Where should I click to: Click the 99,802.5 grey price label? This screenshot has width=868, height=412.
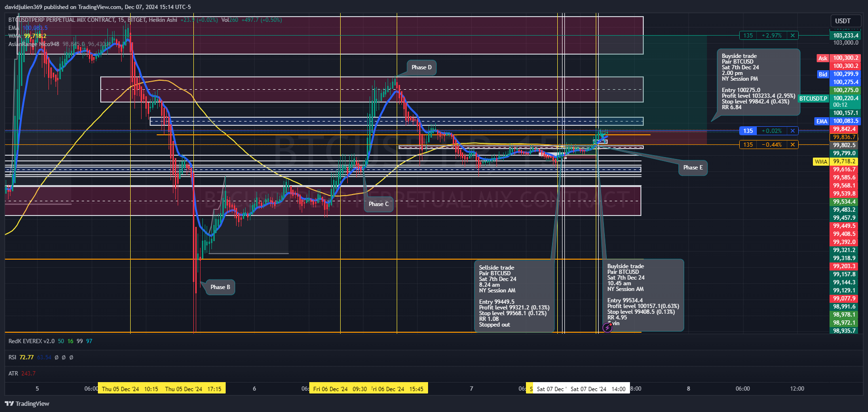[x=844, y=145]
